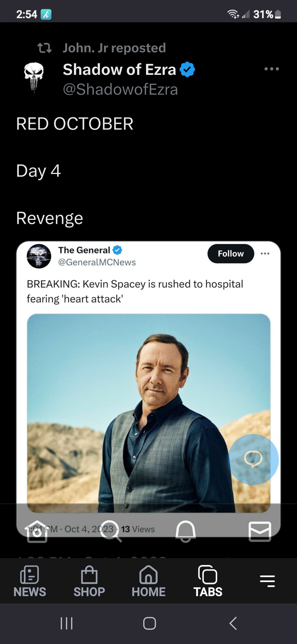Tap the Twitter home icon

[37, 531]
